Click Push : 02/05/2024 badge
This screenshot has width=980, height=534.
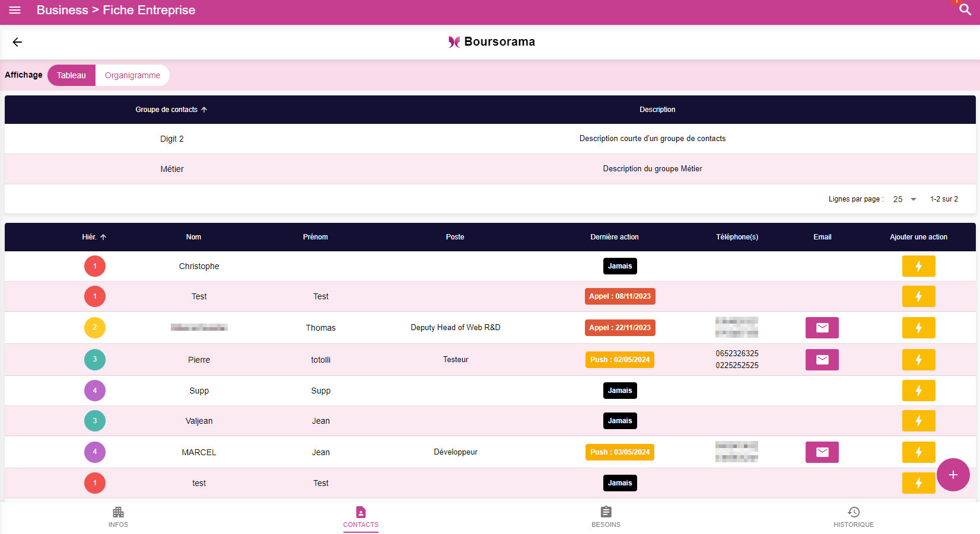coord(620,360)
